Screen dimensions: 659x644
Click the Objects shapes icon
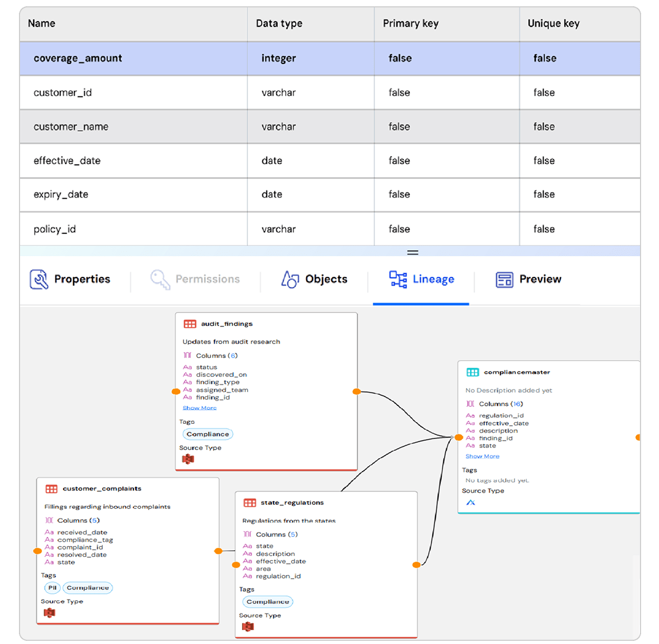click(x=290, y=279)
